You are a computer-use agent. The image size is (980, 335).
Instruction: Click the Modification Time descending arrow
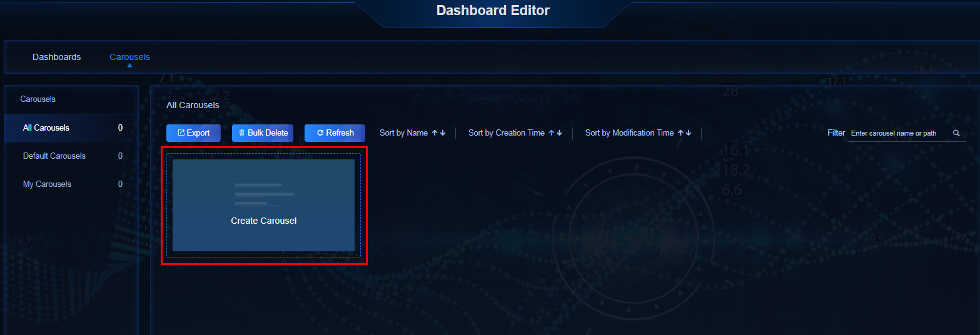coord(689,133)
